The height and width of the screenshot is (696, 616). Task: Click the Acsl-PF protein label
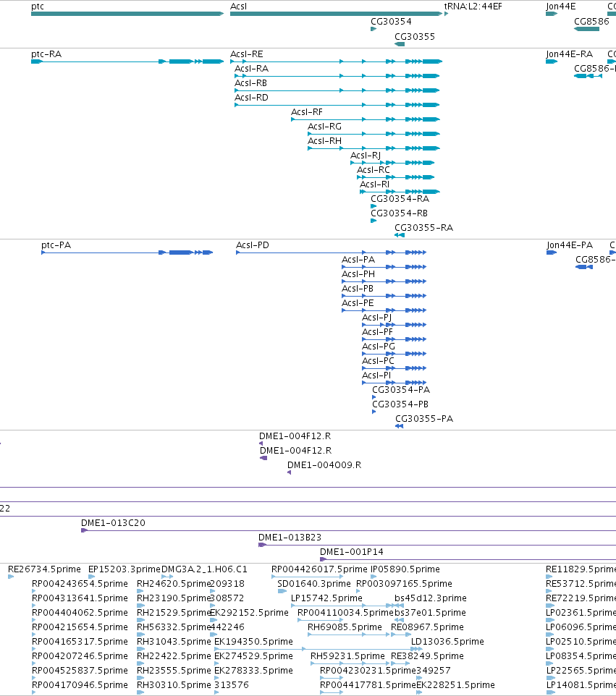coord(378,332)
